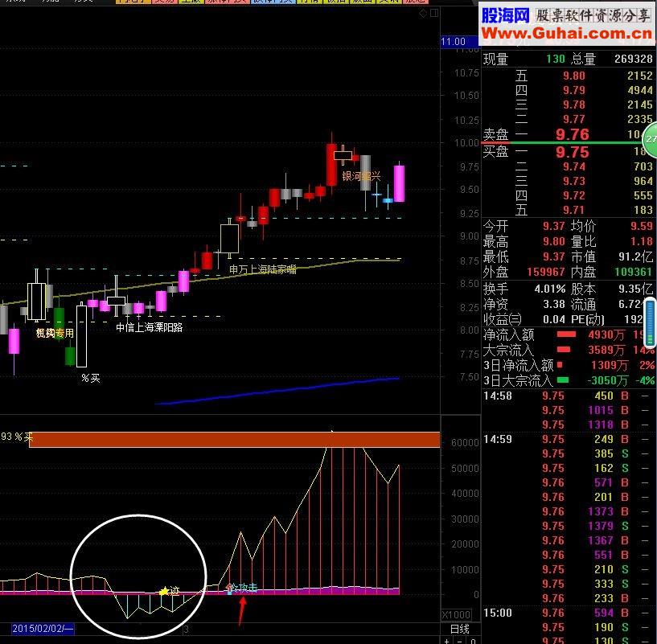The height and width of the screenshot is (644, 657).
Task: Open the 日线 period selector
Action: tap(460, 629)
